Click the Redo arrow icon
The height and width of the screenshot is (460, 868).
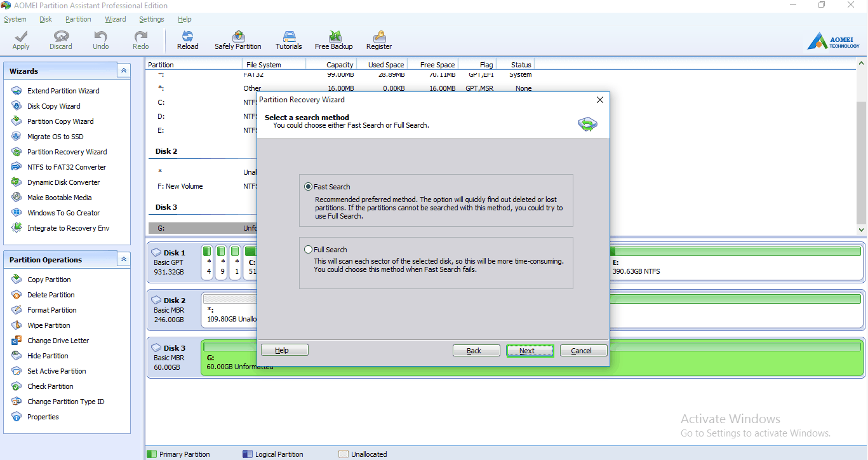[x=141, y=36]
